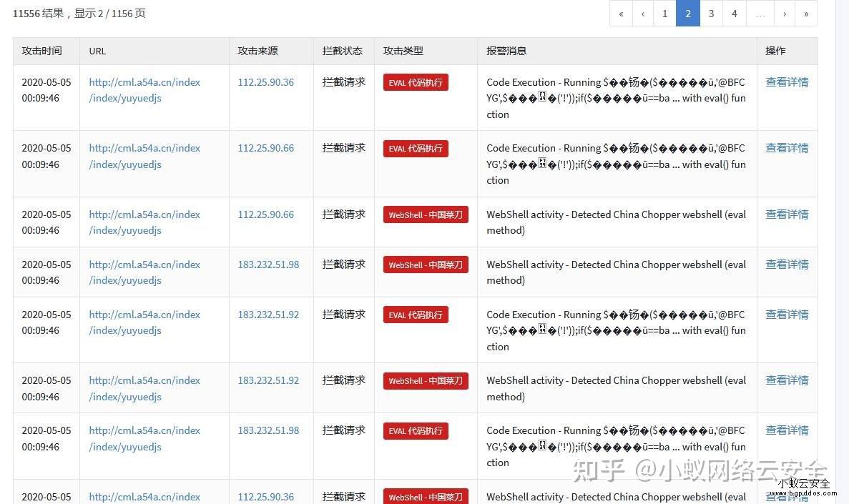
Task: Open URL link in 183.232.51.92 WebShell row
Action: click(144, 389)
